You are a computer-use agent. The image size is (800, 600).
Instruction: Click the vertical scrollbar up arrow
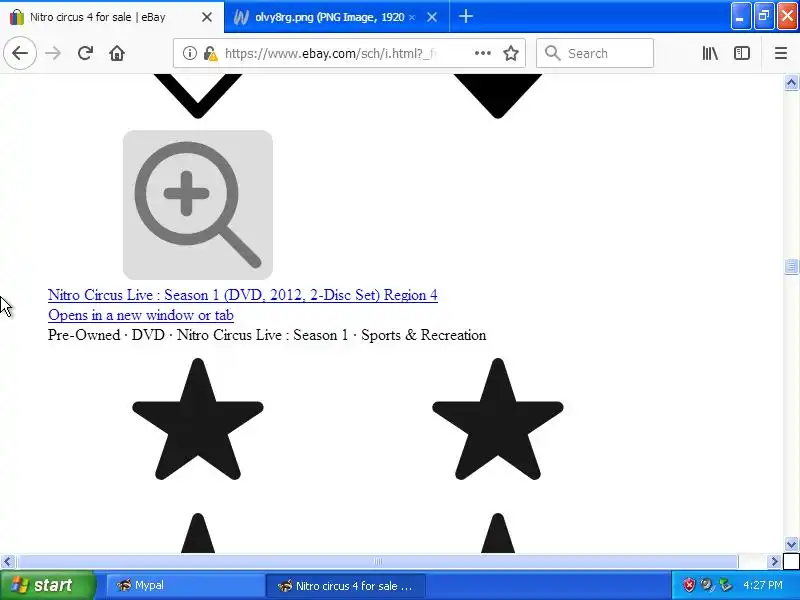tap(791, 83)
